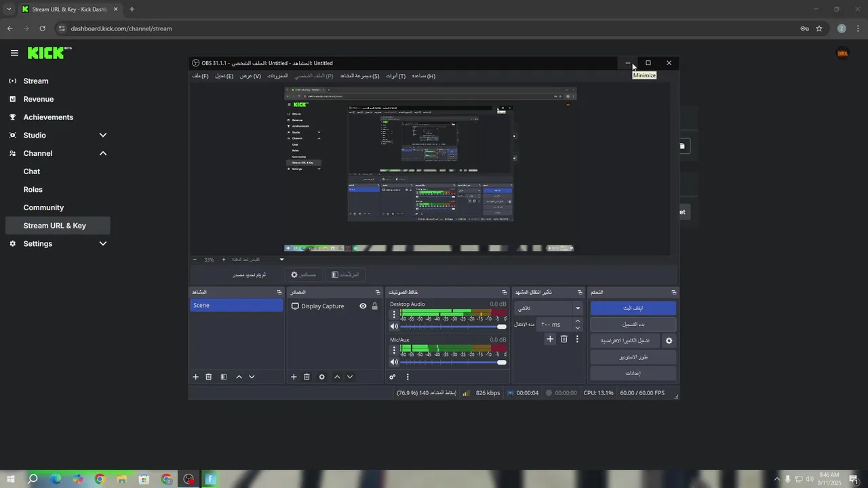Open Desktop Audio three-dot options
Viewport: 868px width, 488px height.
point(394,314)
